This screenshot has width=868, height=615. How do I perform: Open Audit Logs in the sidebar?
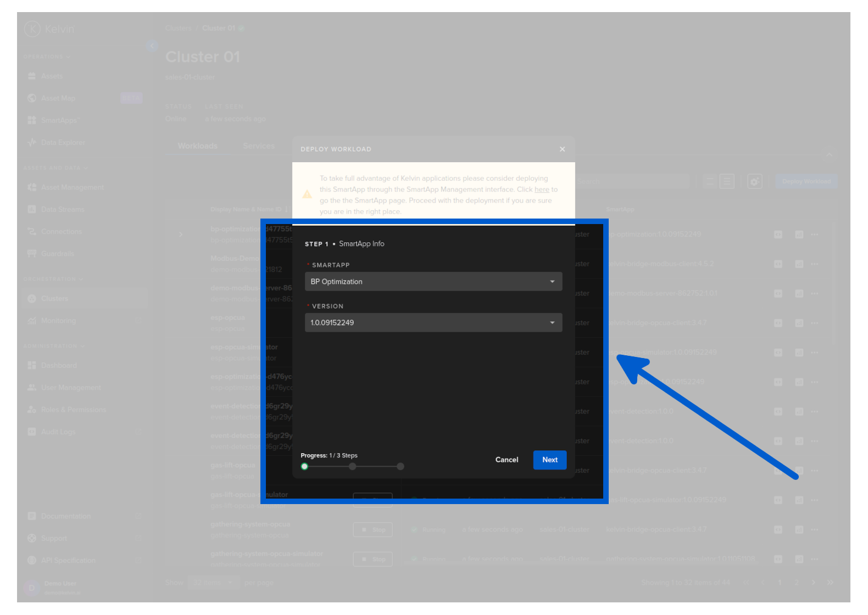58,432
